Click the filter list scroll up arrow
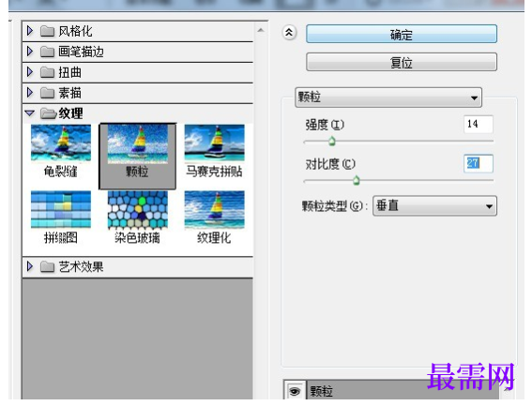532x406 pixels. [x=261, y=31]
